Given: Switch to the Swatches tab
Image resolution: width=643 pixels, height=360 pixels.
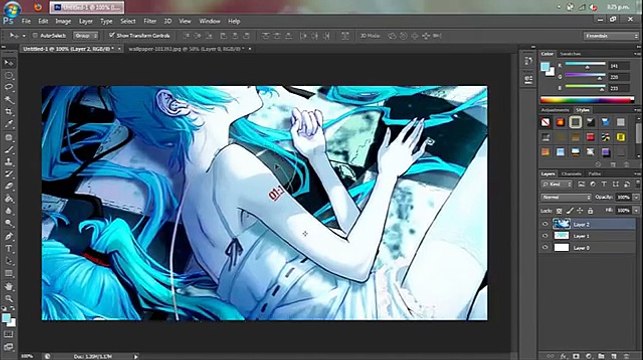Looking at the screenshot, I should pyautogui.click(x=570, y=54).
